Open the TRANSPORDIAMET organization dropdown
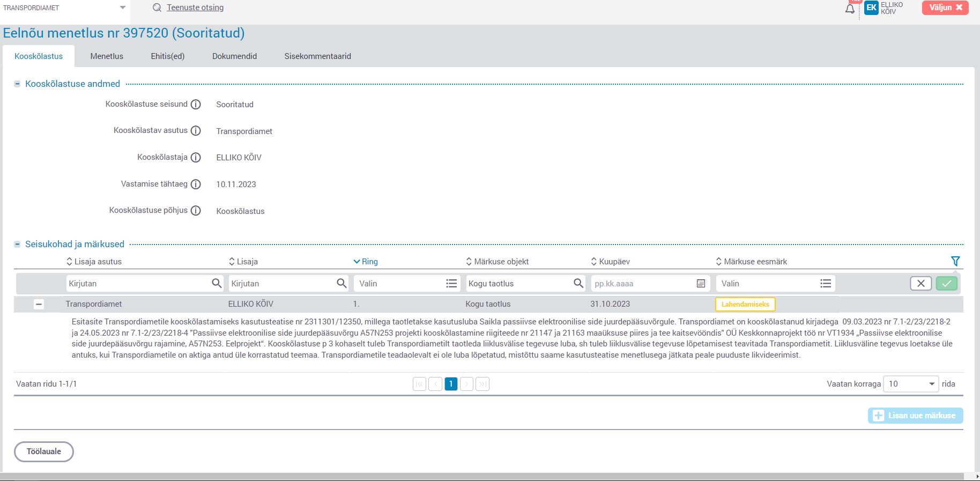The image size is (980, 481). point(64,8)
